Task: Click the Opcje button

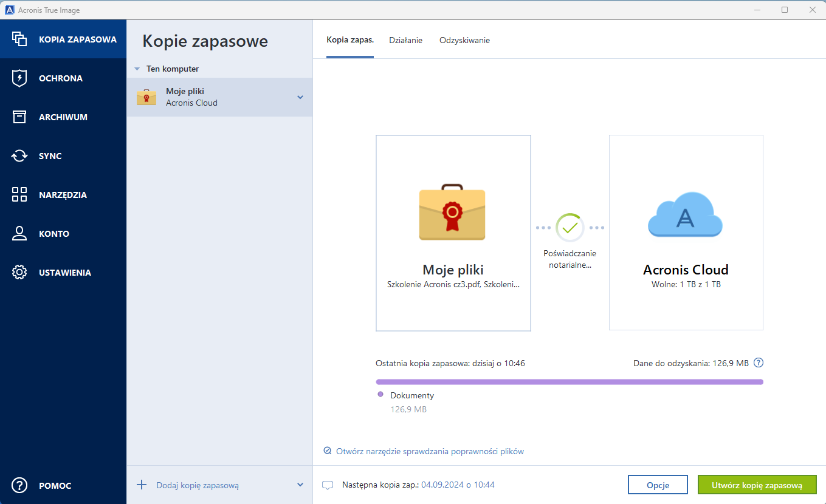Action: (x=658, y=485)
